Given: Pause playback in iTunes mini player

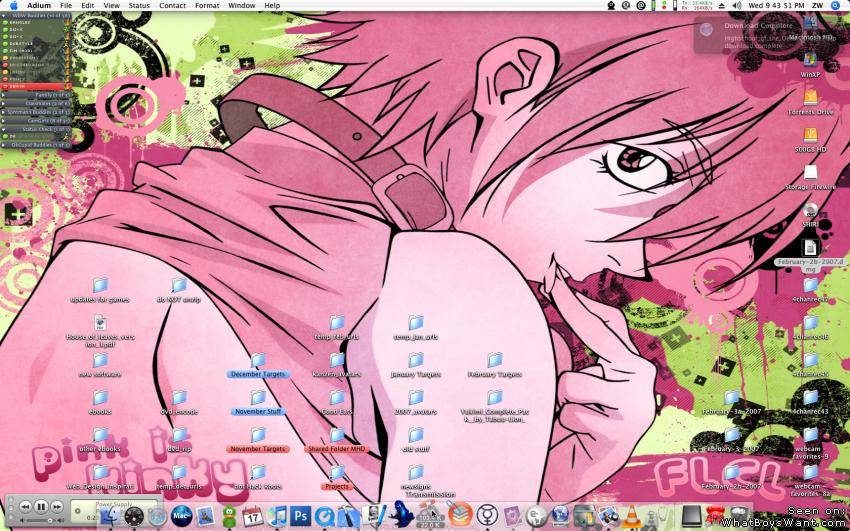Looking at the screenshot, I should 41,506.
